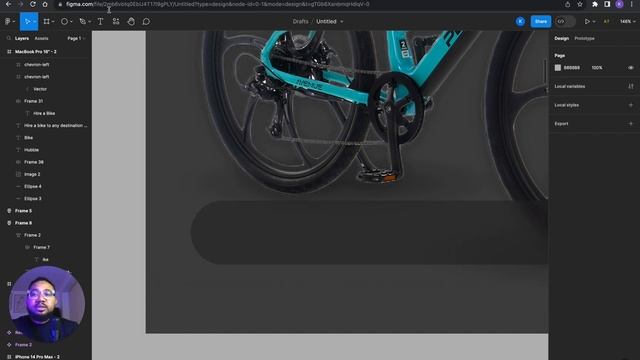Reload the page in browser

pyautogui.click(x=33, y=4)
